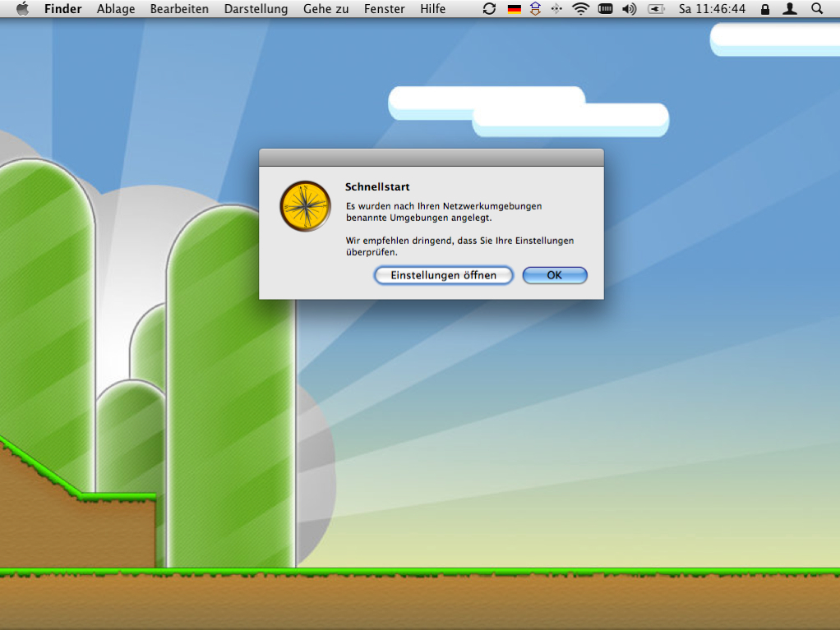This screenshot has height=630, width=840.
Task: Click the lock icon in menu bar
Action: pos(765,8)
